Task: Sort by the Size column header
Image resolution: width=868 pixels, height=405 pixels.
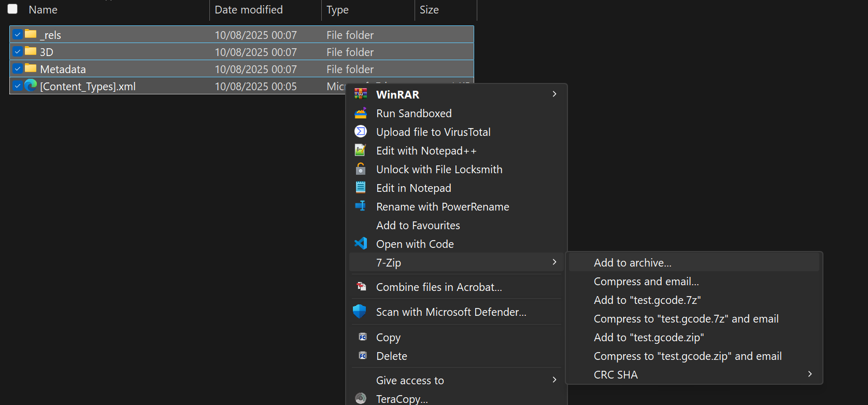Action: pos(429,9)
